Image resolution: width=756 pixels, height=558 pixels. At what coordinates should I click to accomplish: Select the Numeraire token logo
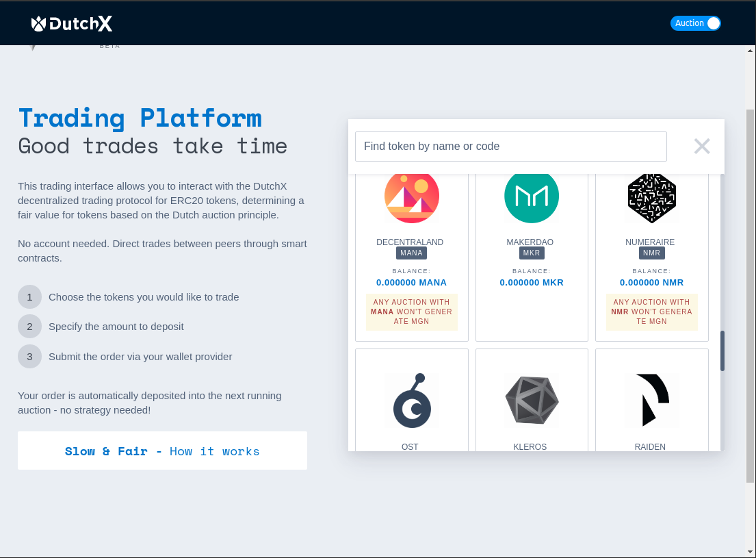[652, 197]
